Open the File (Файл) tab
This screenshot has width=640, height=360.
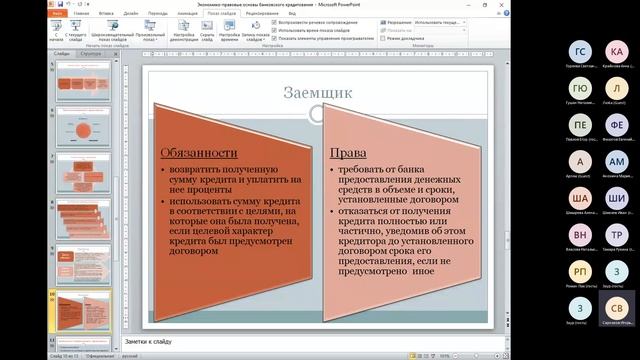[57, 13]
